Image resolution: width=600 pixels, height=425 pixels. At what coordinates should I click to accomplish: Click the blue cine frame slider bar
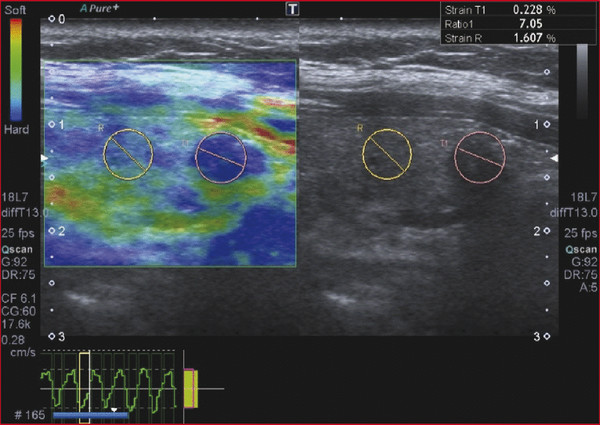[x=88, y=411]
